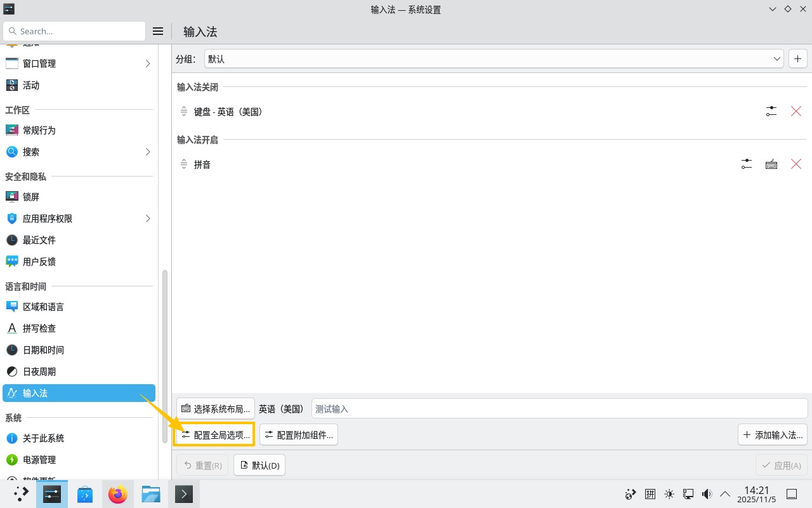Open the 分组 group dropdown showing 默认
Viewport: 812px width, 508px height.
(x=495, y=58)
